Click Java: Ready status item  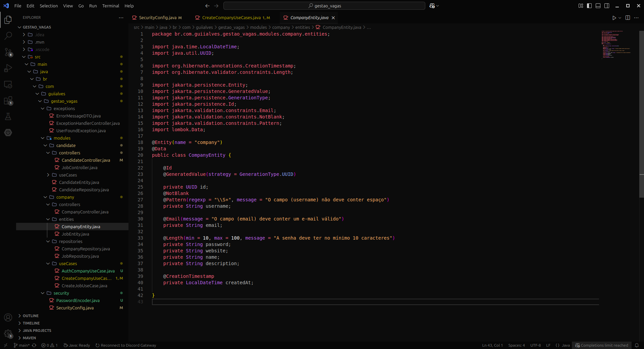(77, 345)
